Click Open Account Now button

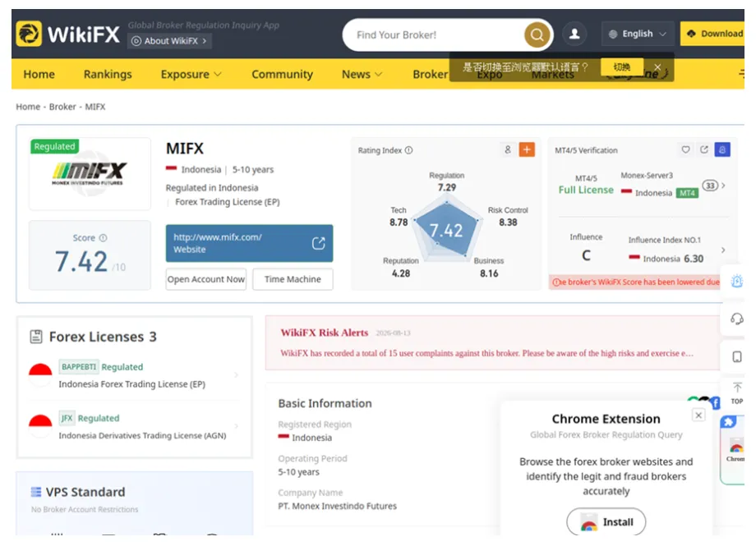pyautogui.click(x=206, y=279)
